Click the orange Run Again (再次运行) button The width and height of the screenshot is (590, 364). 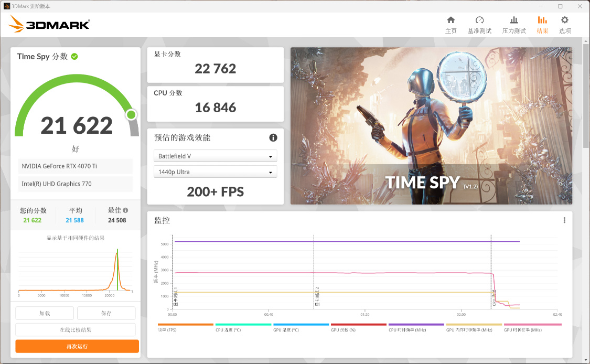click(x=77, y=346)
